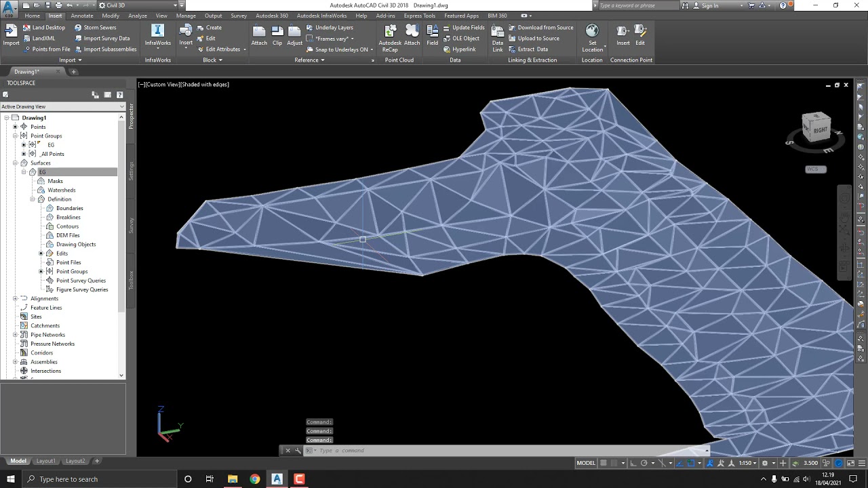Switch to the Home ribbon tab

click(32, 16)
